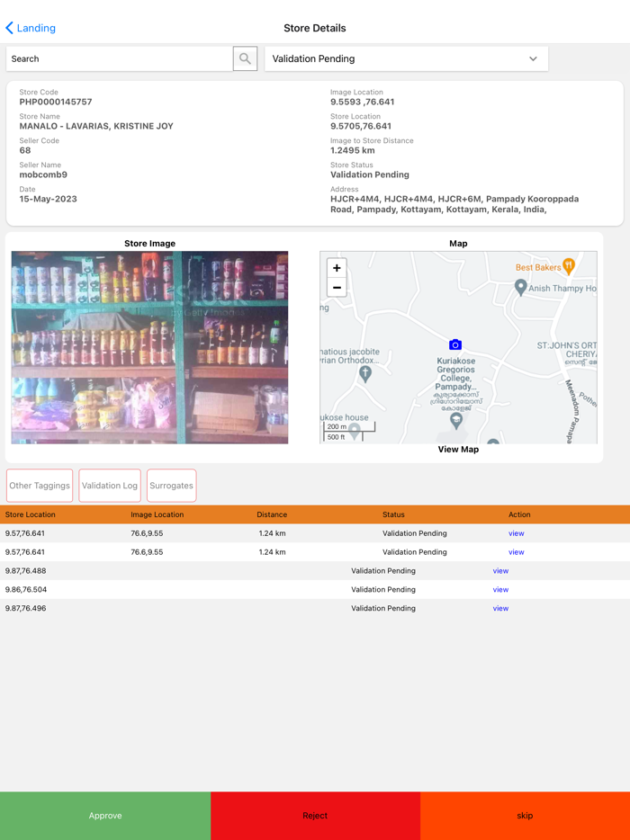Click the map scale bar 200 m

[x=349, y=427]
